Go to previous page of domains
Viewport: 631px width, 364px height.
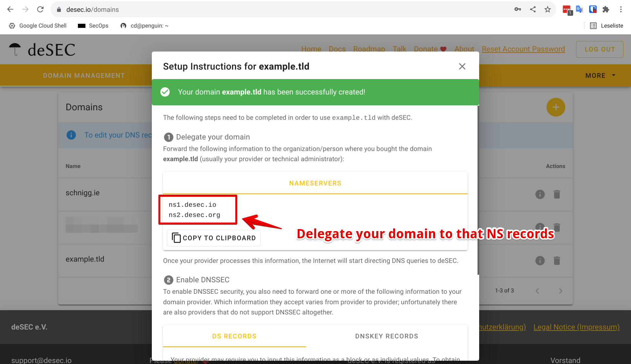[537, 291]
